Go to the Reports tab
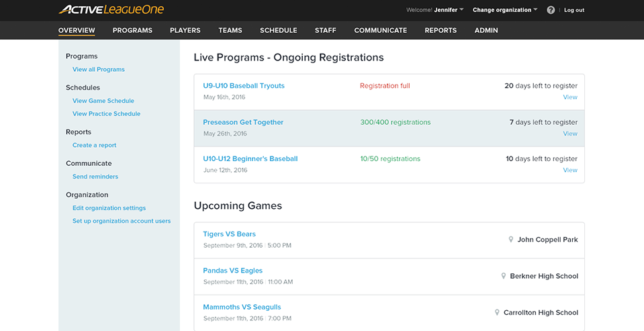The height and width of the screenshot is (331, 644). click(441, 30)
